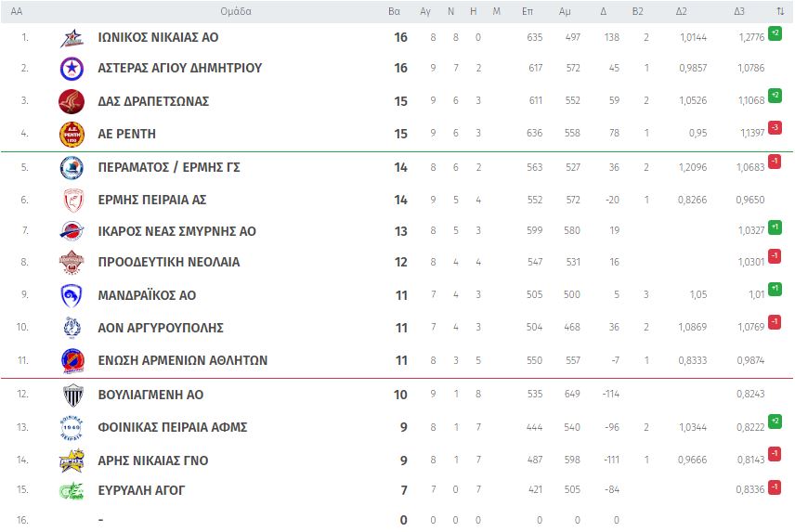
Task: Click the Περάματος / Ερμής ΓΣ logo
Action: (72, 167)
